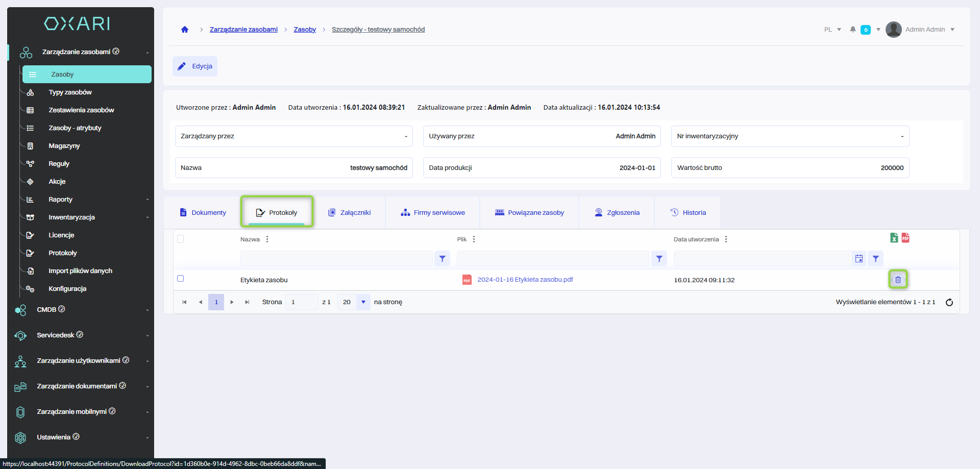This screenshot has width=980, height=469.
Task: Select the Etykieta zasobu row checkbox
Action: tap(180, 279)
